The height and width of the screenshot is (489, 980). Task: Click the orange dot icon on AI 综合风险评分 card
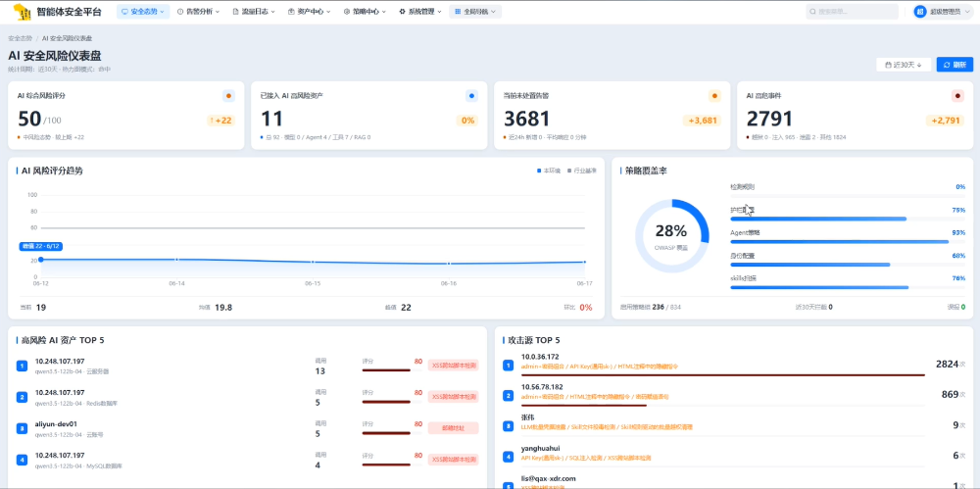(x=228, y=96)
